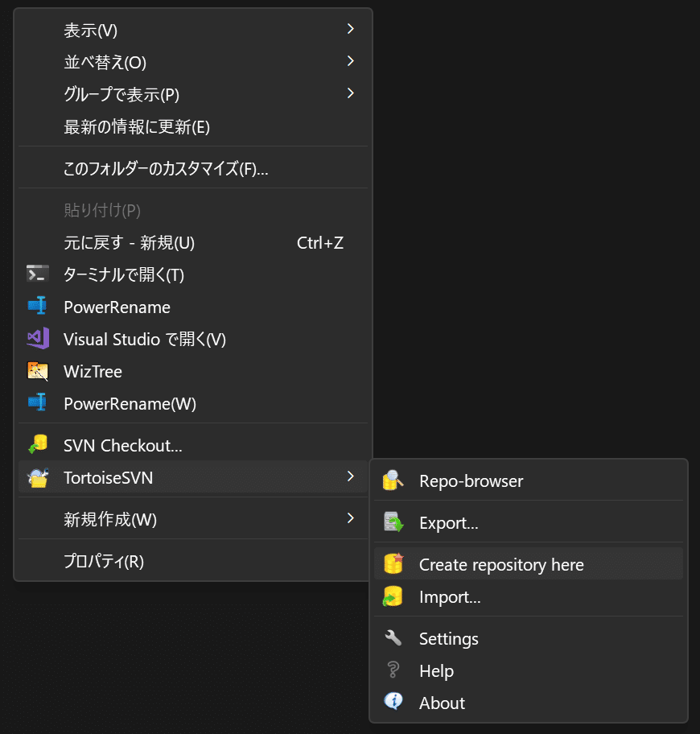
Task: Click the Help question mark icon
Action: [x=393, y=670]
